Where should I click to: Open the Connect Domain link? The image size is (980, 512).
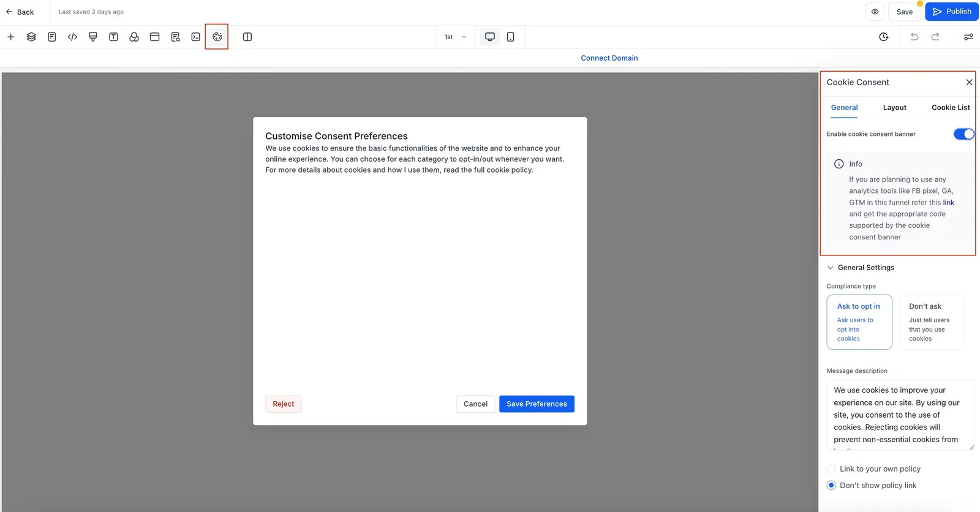[609, 58]
